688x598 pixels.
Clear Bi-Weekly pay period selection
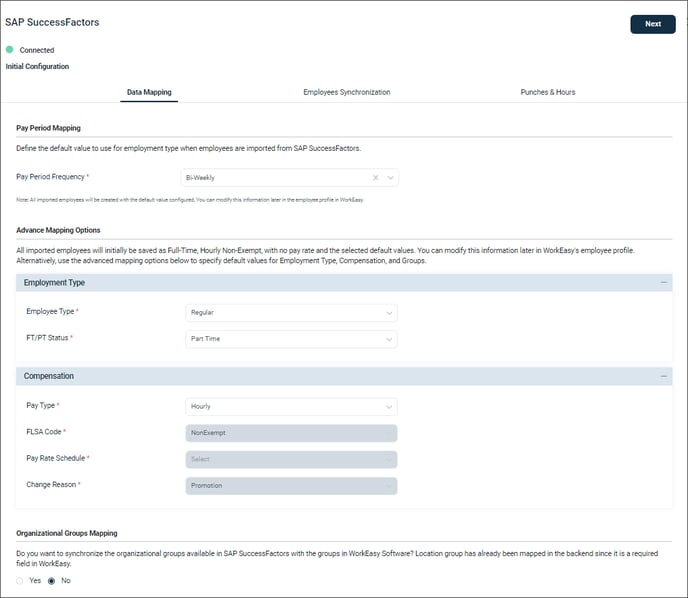pos(376,178)
